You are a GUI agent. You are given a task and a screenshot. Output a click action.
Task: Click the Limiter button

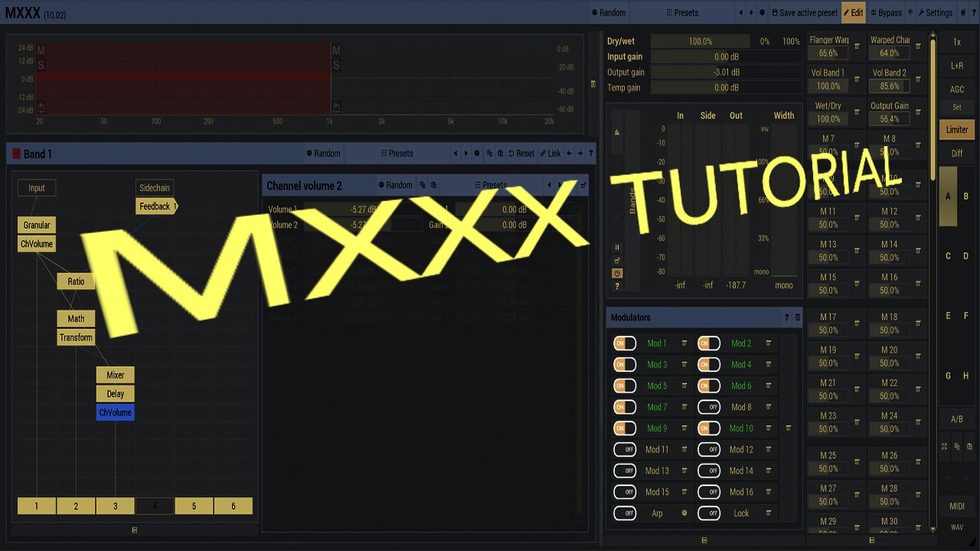point(957,129)
